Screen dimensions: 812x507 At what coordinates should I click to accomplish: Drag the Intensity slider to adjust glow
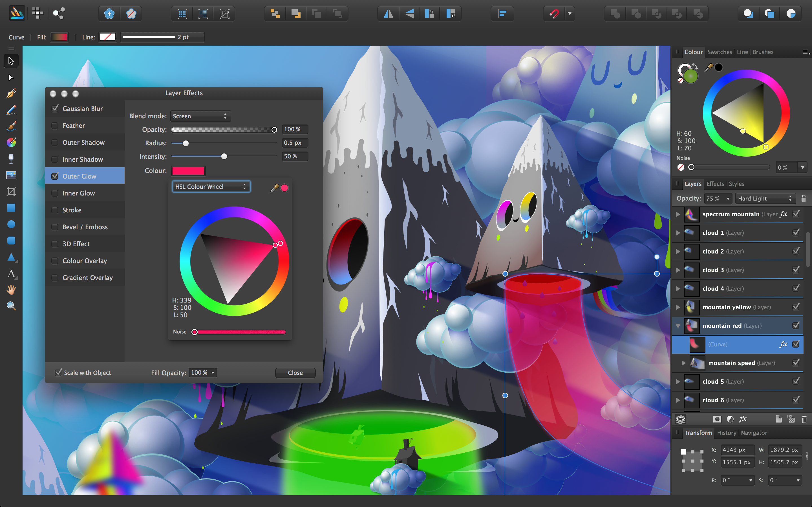click(x=224, y=157)
